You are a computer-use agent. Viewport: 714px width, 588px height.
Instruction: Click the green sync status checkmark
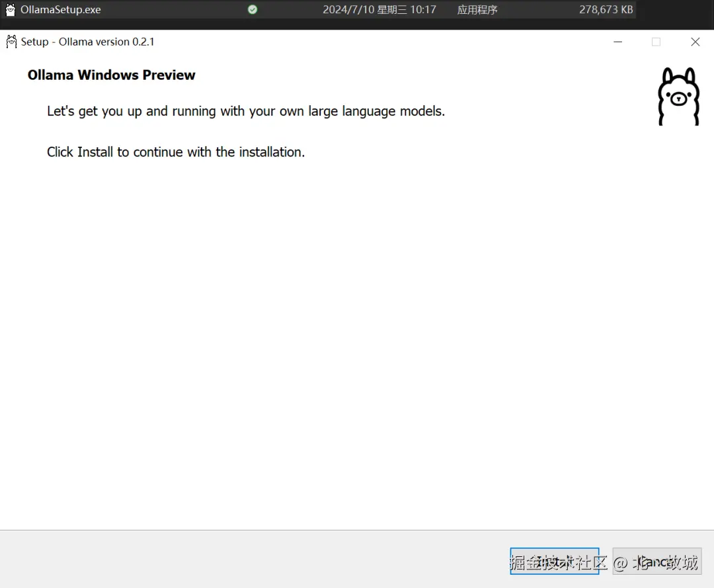pyautogui.click(x=253, y=9)
